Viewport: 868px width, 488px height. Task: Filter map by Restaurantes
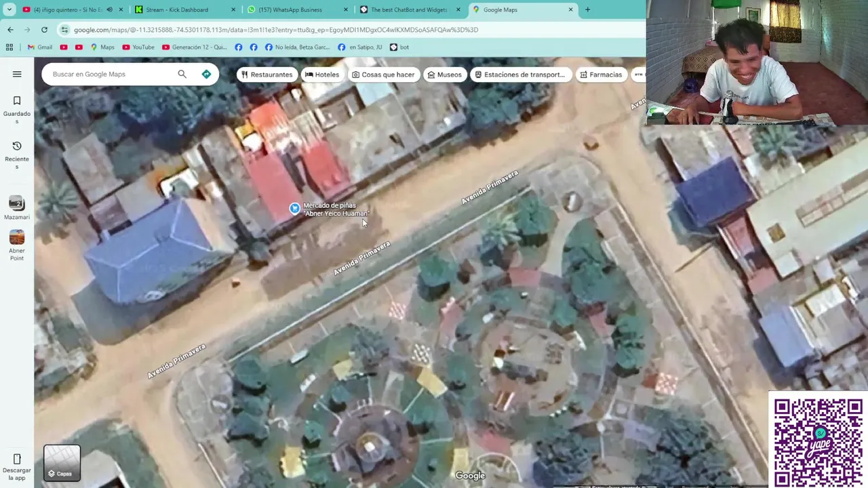(267, 75)
